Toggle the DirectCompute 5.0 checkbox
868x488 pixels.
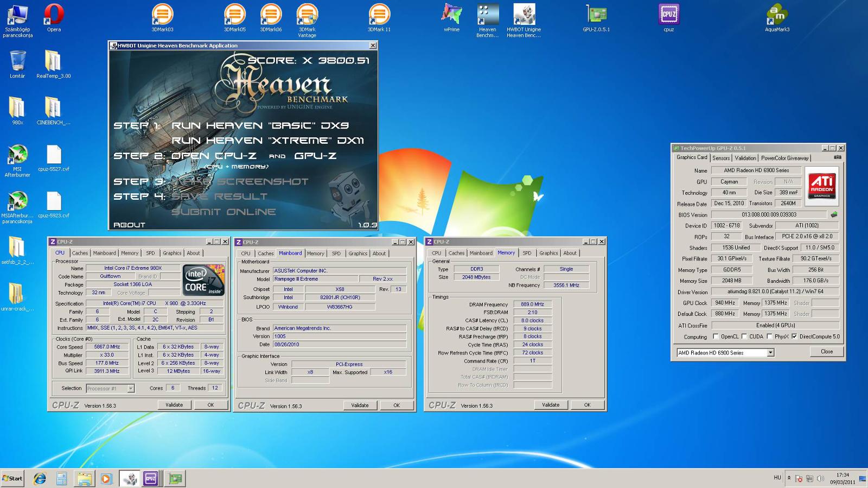click(x=794, y=337)
